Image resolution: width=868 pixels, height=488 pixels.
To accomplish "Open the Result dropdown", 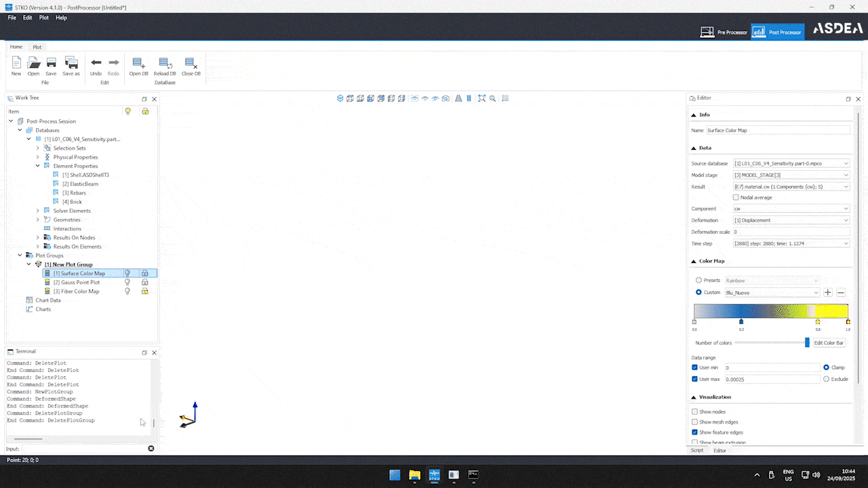I will point(791,186).
